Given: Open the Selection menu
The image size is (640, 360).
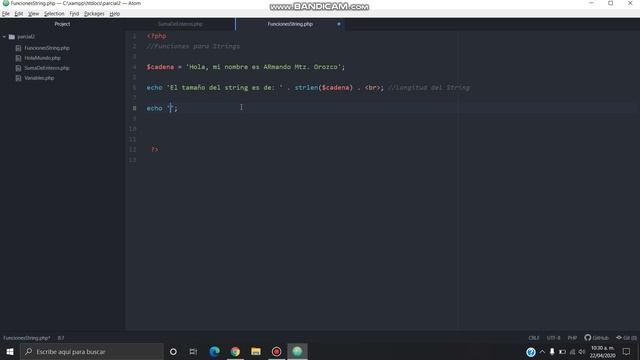Looking at the screenshot, I should tap(54, 13).
